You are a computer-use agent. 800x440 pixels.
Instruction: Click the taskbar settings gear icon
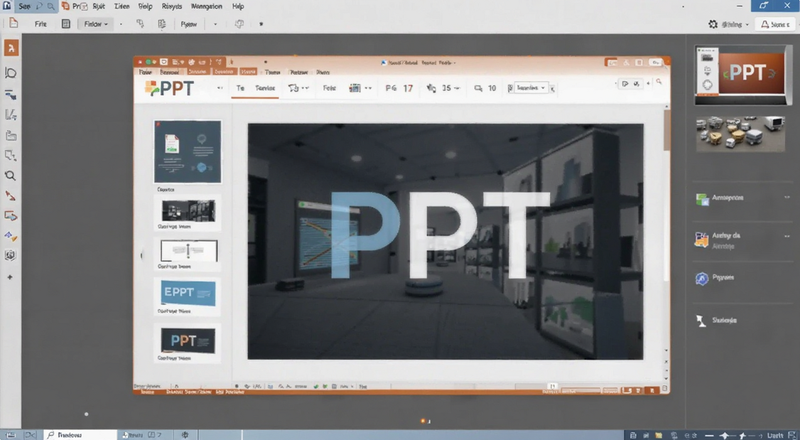(x=185, y=435)
